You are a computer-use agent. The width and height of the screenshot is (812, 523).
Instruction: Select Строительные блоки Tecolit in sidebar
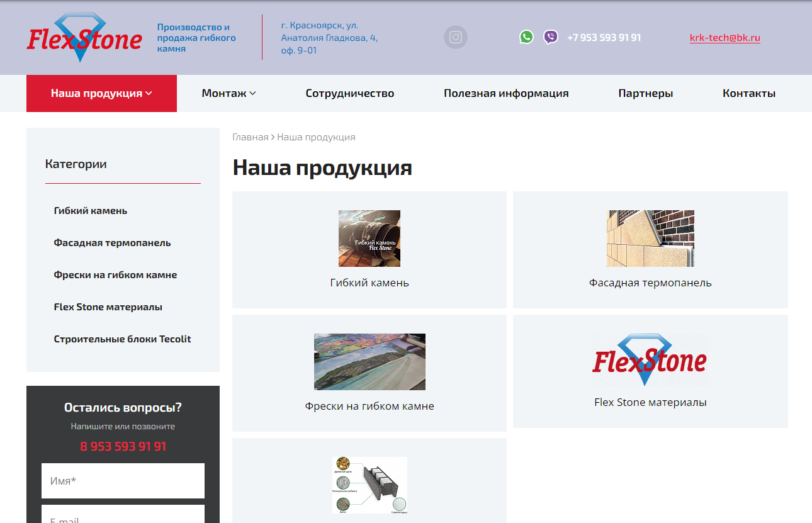pyautogui.click(x=122, y=339)
